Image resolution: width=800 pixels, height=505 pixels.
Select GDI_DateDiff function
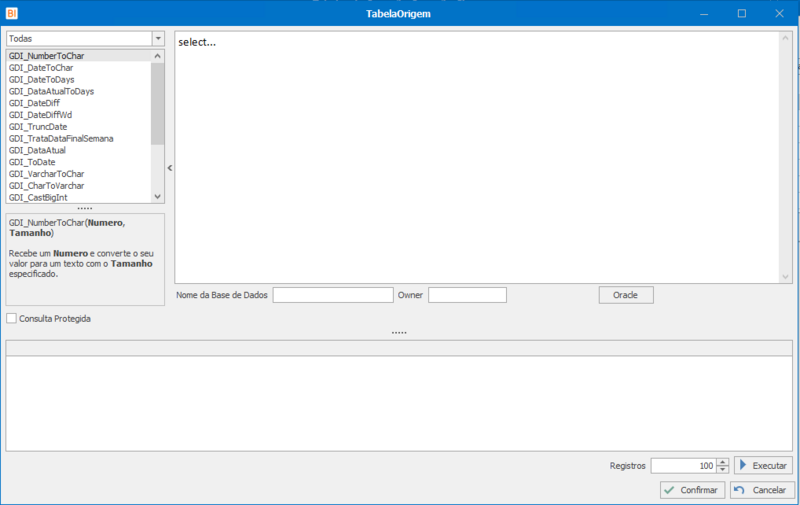pyautogui.click(x=80, y=103)
